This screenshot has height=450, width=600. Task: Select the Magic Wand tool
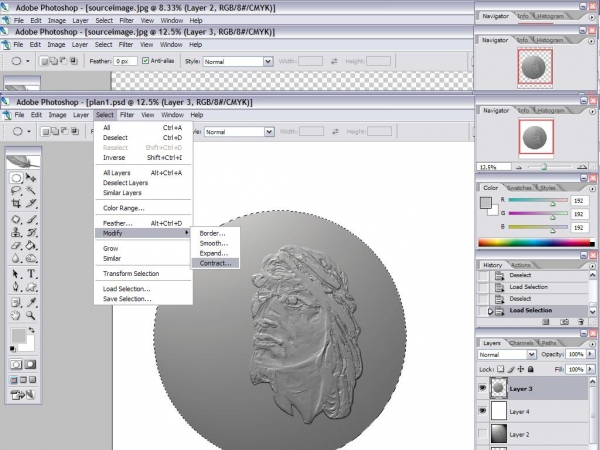31,190
